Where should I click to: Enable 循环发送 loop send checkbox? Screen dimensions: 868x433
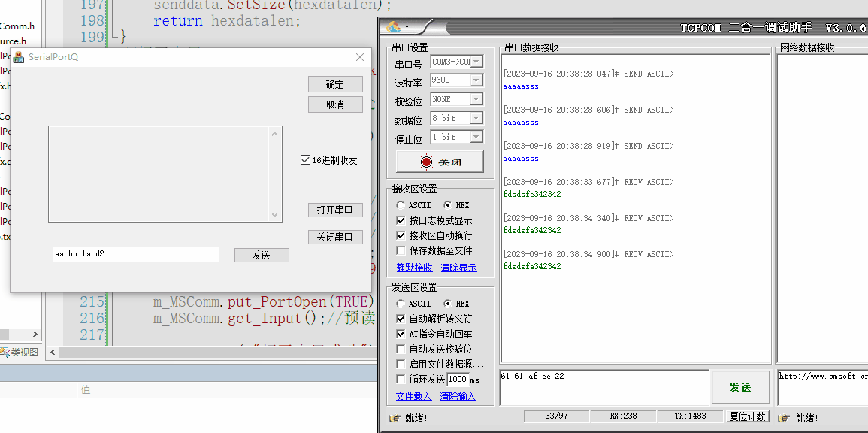[401, 379]
